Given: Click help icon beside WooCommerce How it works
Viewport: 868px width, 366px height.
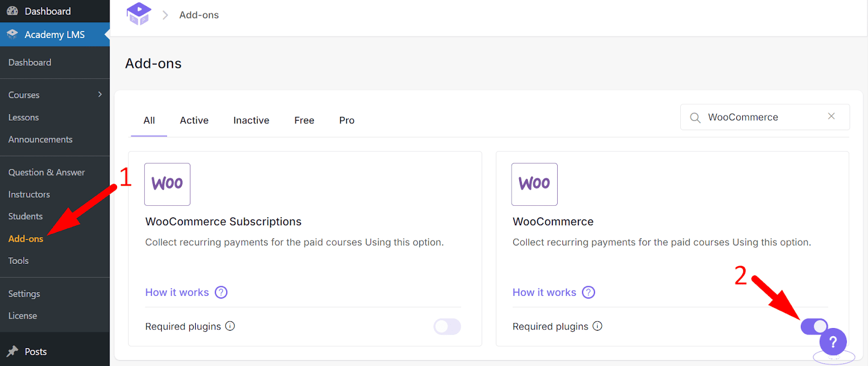Looking at the screenshot, I should pyautogui.click(x=589, y=292).
